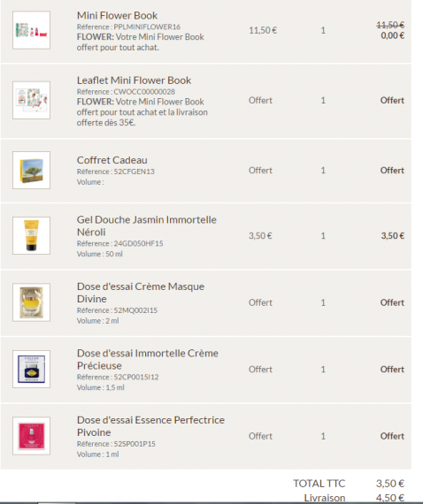The height and width of the screenshot is (504, 423).
Task: Open the Crème Masque Divine sample image
Action: pyautogui.click(x=31, y=302)
